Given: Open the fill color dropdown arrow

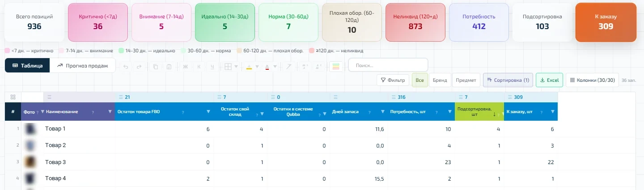Looking at the screenshot, I should [x=257, y=67].
